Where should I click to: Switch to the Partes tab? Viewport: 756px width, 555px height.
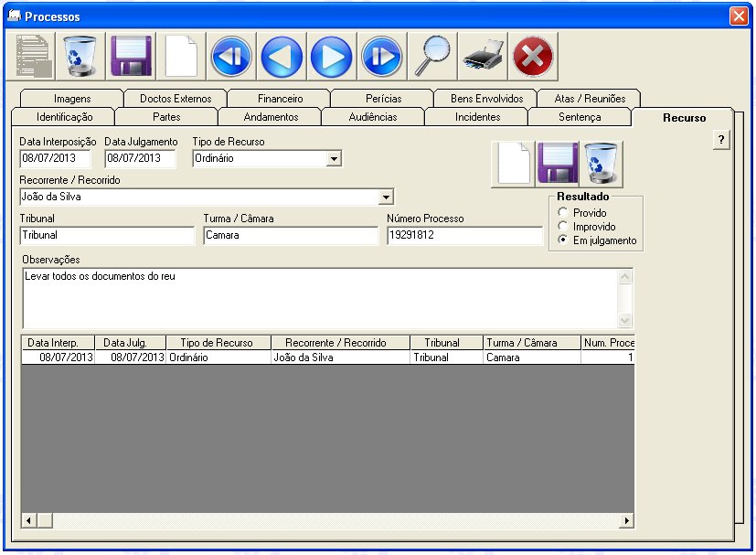pos(166,117)
